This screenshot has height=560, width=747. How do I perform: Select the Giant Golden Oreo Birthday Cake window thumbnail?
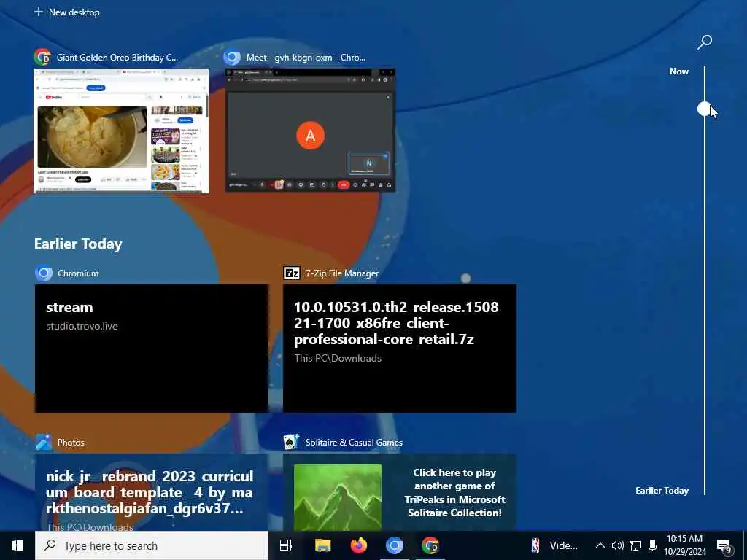click(121, 131)
